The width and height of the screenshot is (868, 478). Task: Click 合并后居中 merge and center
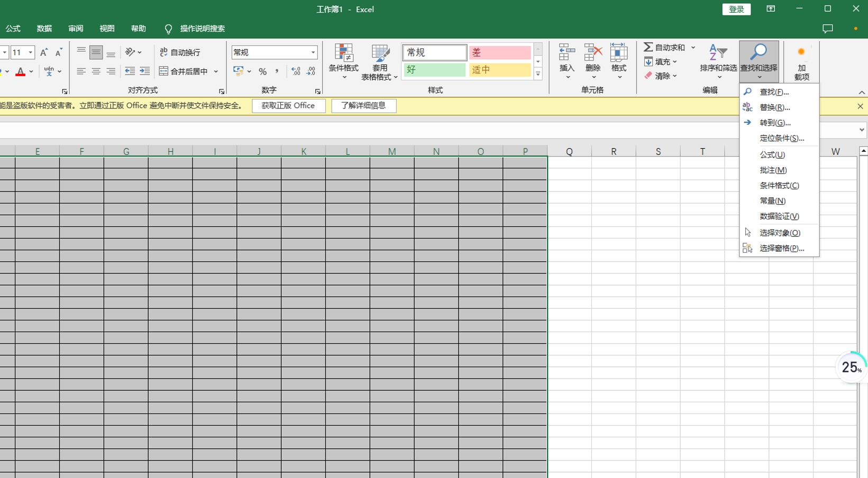pyautogui.click(x=184, y=71)
